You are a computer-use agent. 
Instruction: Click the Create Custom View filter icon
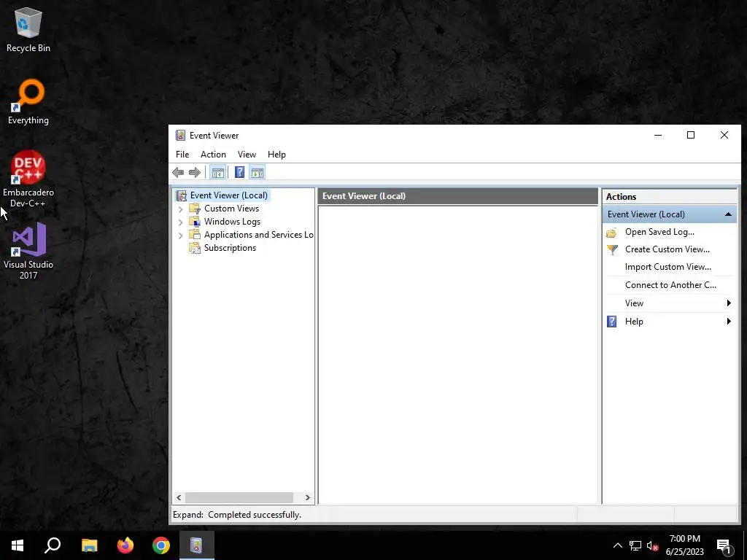point(612,250)
